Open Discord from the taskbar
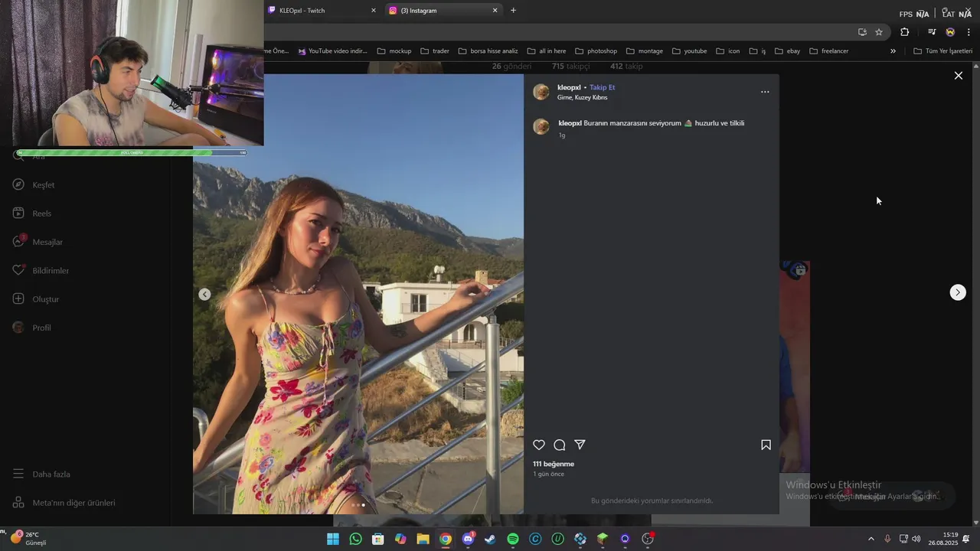The width and height of the screenshot is (980, 551). point(468,539)
